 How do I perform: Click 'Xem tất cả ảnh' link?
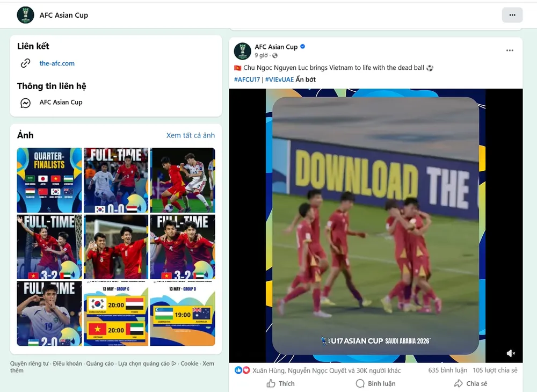coord(191,135)
